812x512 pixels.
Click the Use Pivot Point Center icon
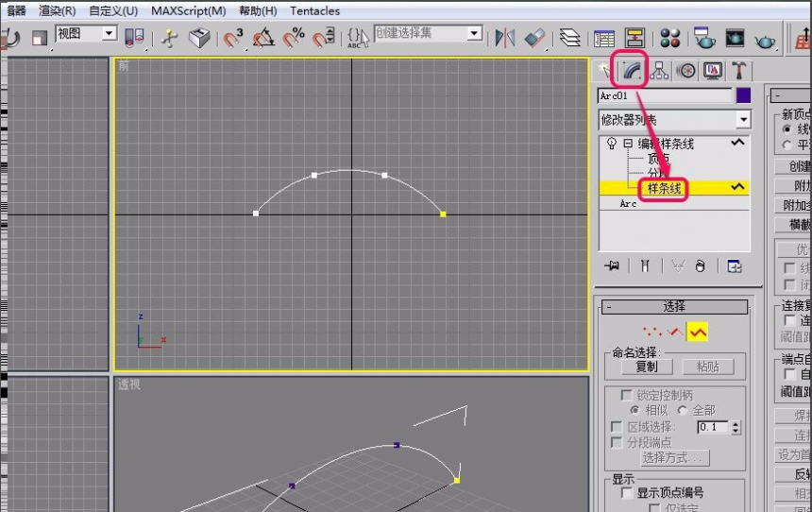[134, 37]
